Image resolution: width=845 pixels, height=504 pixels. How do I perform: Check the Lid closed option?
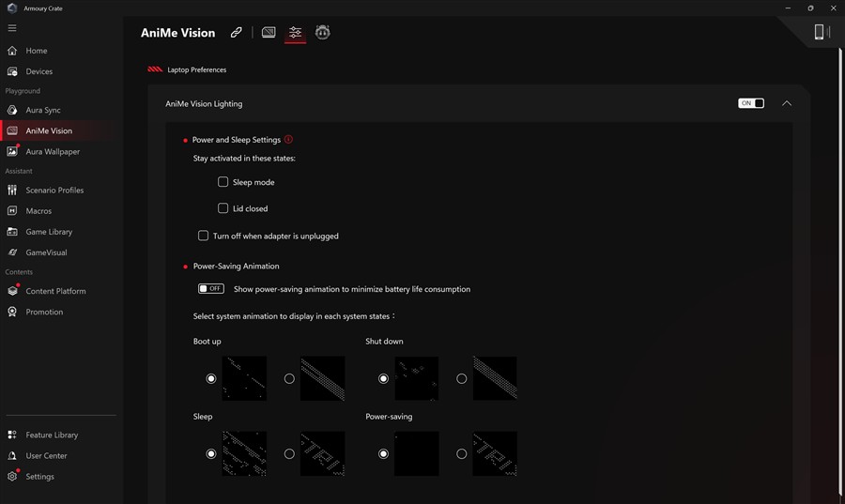(x=223, y=208)
